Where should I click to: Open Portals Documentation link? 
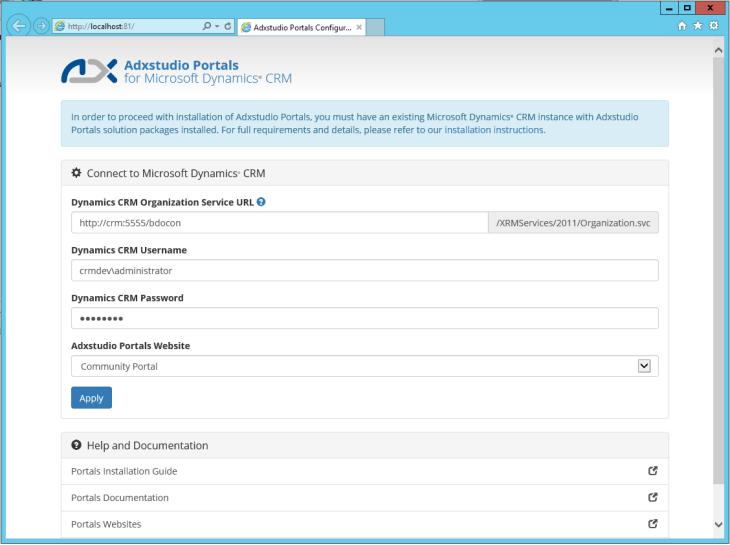click(x=120, y=498)
